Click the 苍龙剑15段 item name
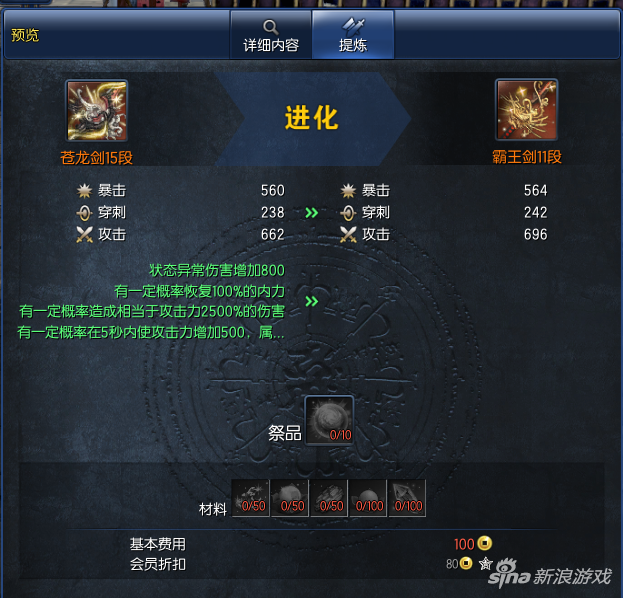 tap(97, 158)
